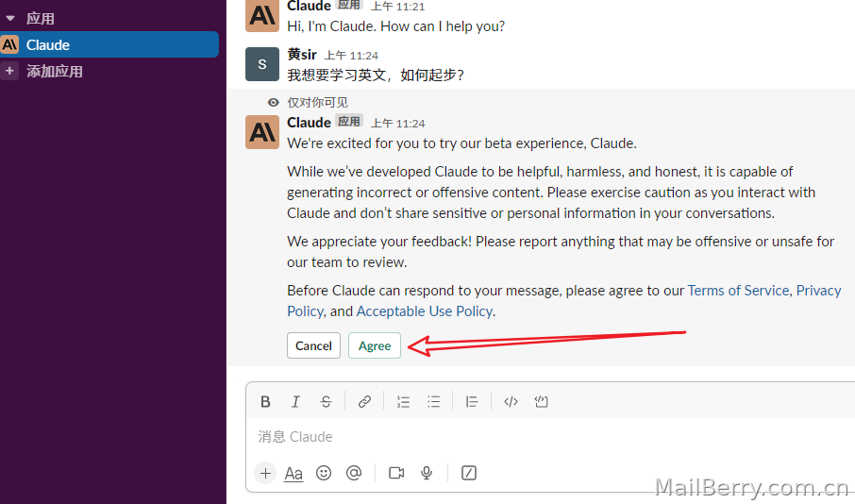The image size is (855, 504).
Task: Insert a link with chain icon
Action: click(x=364, y=402)
